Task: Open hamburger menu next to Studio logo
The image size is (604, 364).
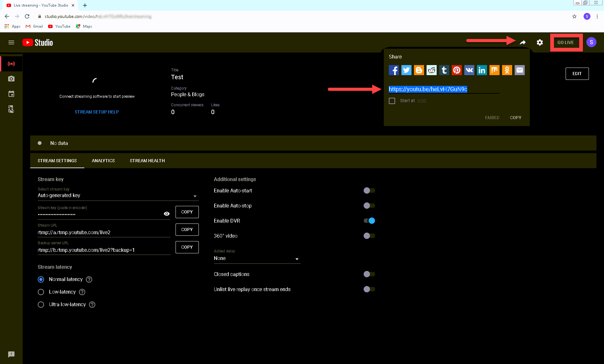Action: point(11,42)
